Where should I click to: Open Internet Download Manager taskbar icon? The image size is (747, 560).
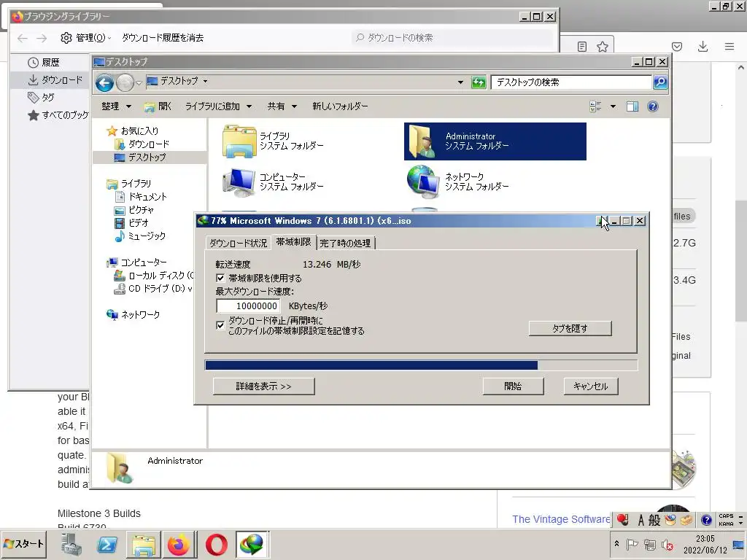pos(252,544)
